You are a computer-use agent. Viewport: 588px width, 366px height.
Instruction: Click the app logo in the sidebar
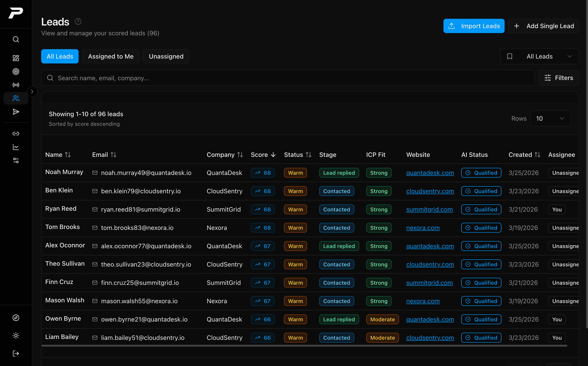click(x=16, y=13)
